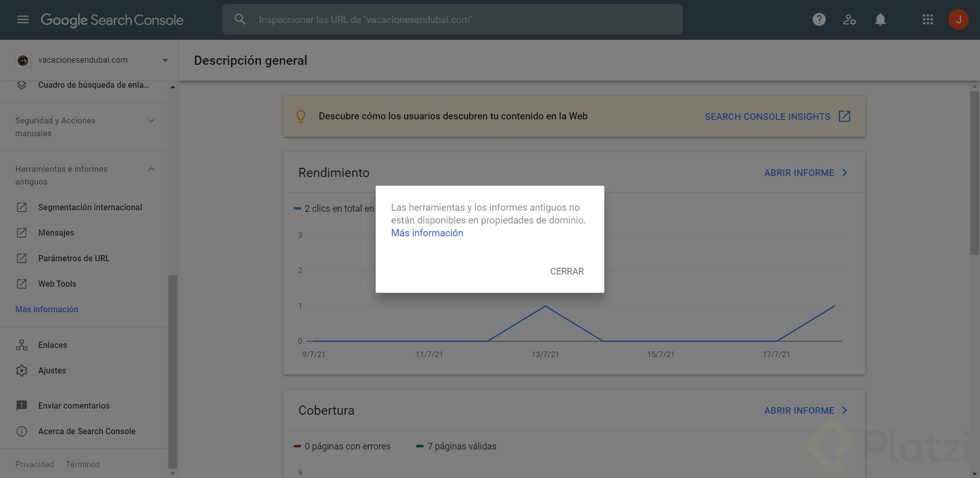
Task: Click the Ajustes gear icon
Action: [21, 371]
